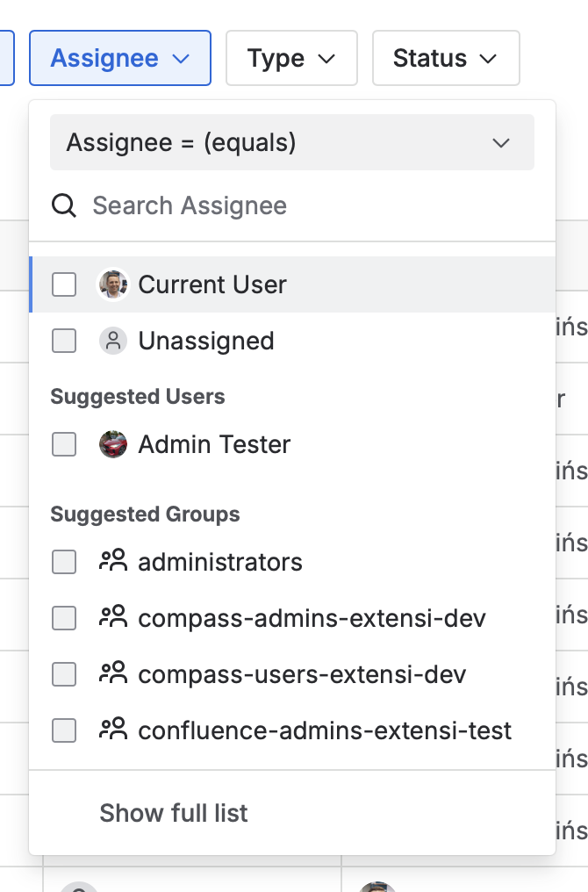This screenshot has height=892, width=588.
Task: Click the Unassigned person icon
Action: pyautogui.click(x=113, y=341)
